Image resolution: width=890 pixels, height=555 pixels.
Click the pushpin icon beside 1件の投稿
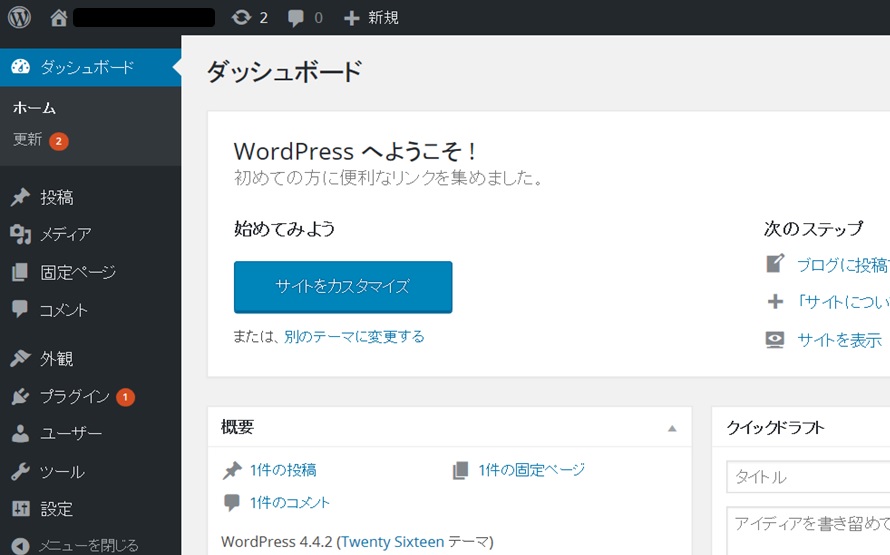[x=232, y=470]
